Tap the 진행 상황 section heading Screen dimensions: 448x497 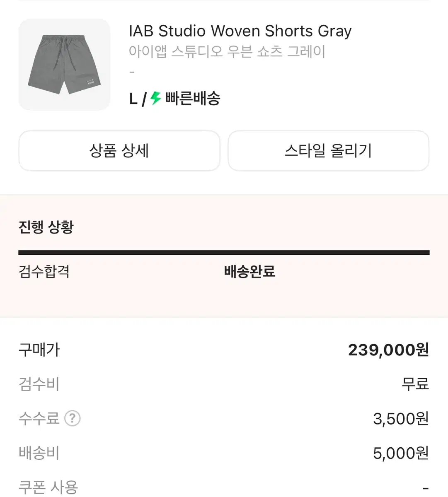(46, 227)
